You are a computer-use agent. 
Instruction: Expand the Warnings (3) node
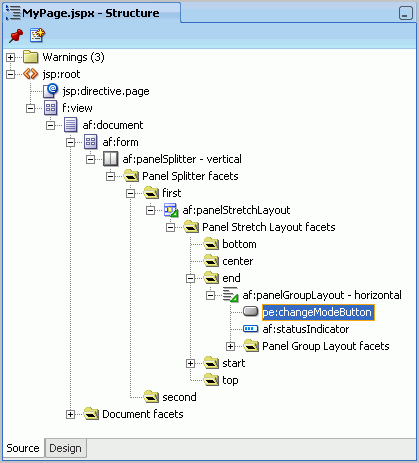coord(10,57)
